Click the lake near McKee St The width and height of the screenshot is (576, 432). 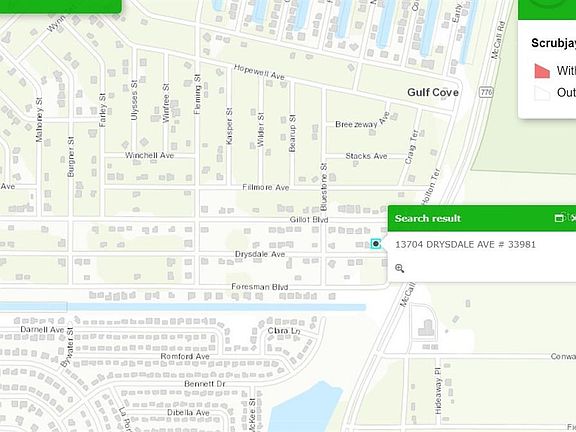click(306, 408)
